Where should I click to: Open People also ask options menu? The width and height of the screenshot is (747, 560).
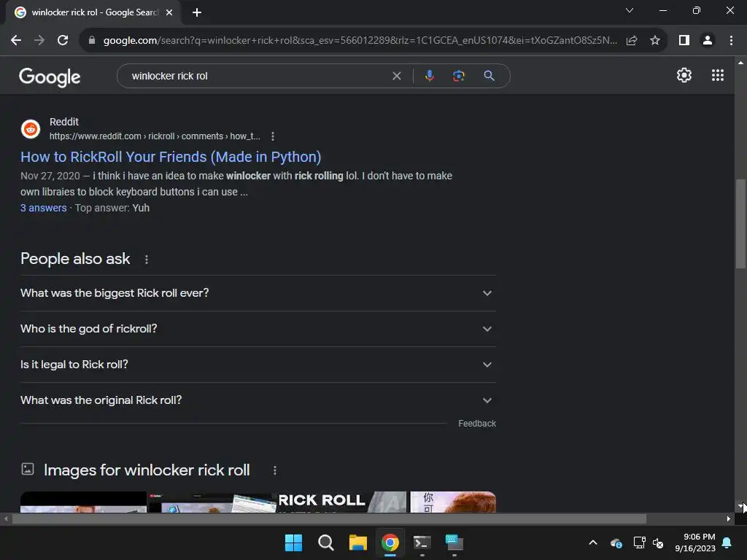pos(146,260)
